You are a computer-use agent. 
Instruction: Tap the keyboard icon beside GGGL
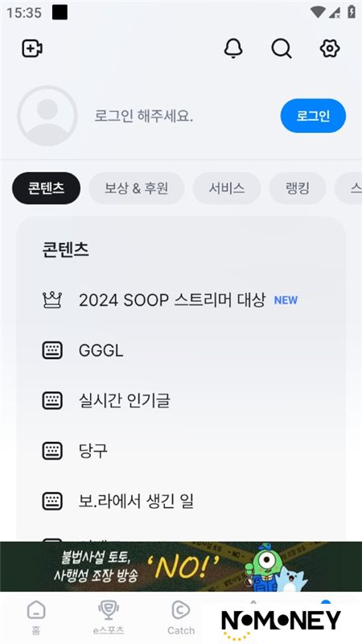point(52,350)
